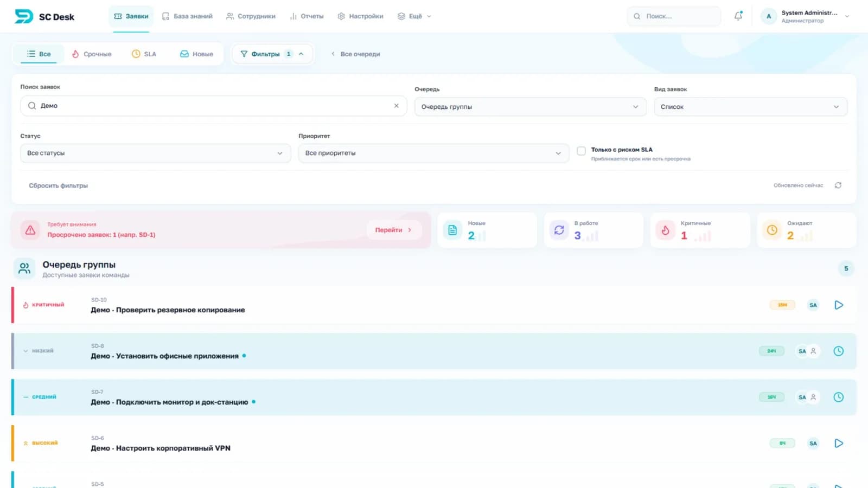Clear the Демо search text with X
The image size is (868, 488).
point(397,106)
